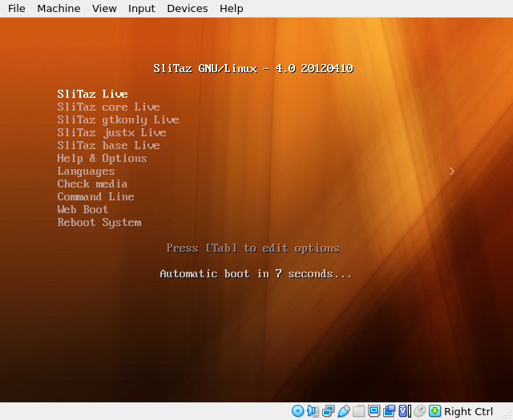Open the Input menu

point(141,8)
